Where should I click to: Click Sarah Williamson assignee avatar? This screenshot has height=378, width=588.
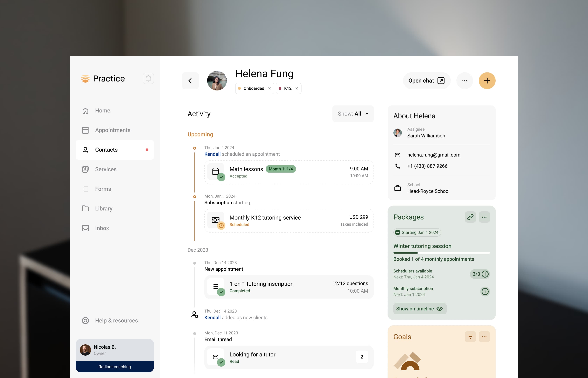(x=398, y=132)
